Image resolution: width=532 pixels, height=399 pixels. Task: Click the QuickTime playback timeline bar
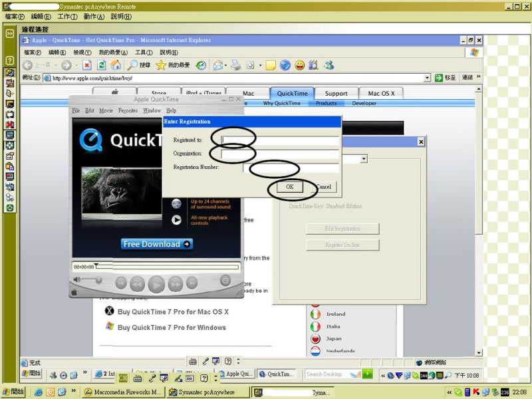click(x=168, y=267)
